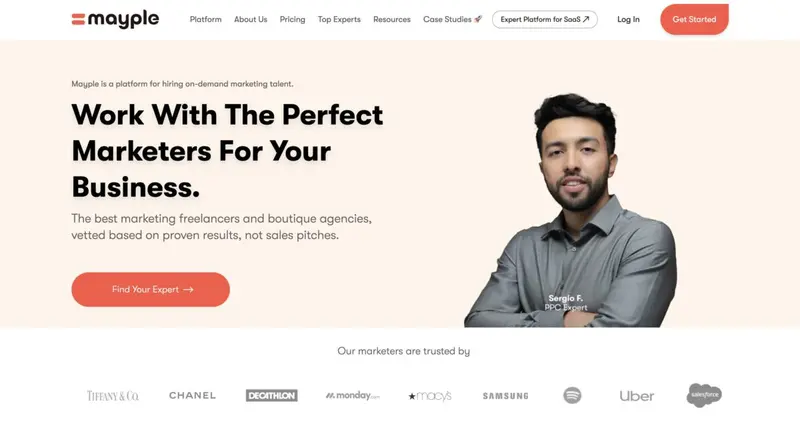Click the Decathlon logo
This screenshot has height=429, width=800.
(x=271, y=396)
